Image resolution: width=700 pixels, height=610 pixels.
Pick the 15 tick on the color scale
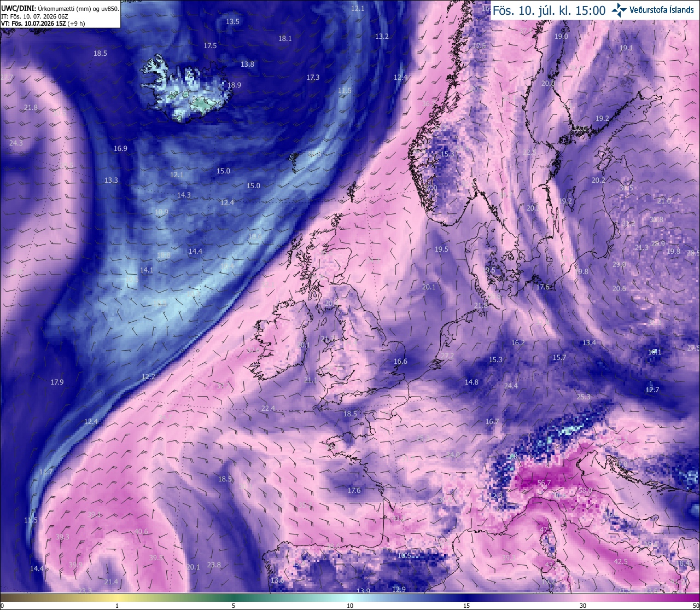tap(466, 606)
